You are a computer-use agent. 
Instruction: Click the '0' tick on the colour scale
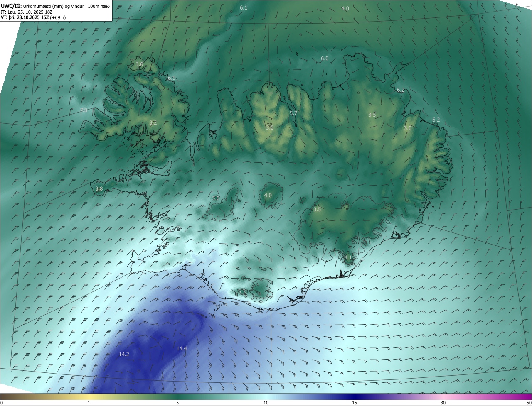1,403
